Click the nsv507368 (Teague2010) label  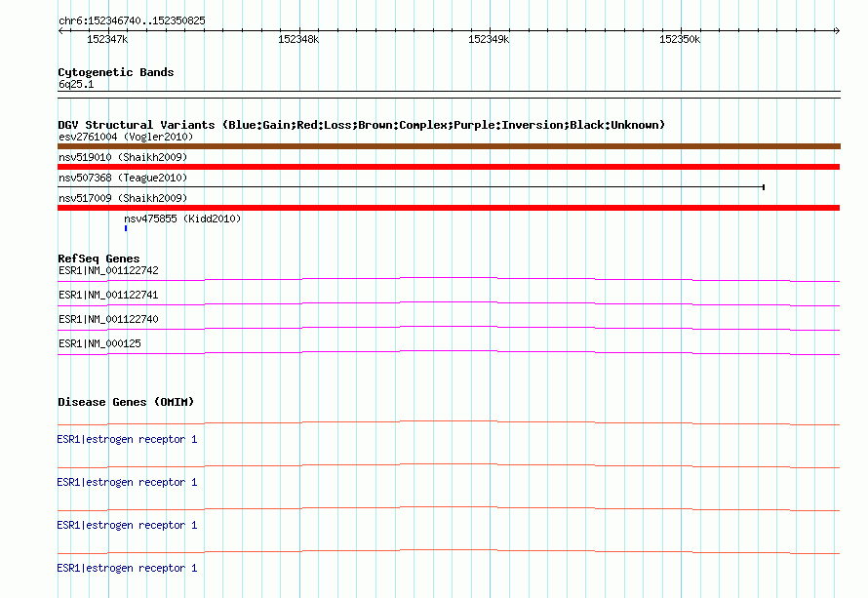tap(123, 178)
